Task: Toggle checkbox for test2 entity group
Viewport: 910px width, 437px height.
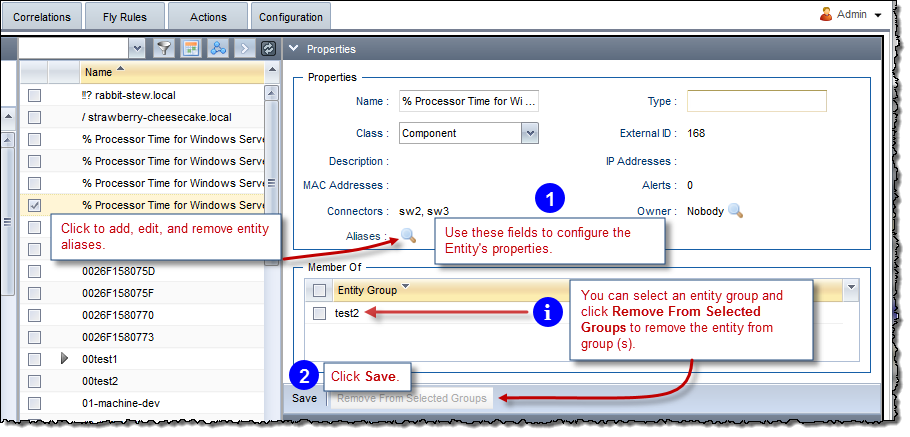Action: point(319,313)
